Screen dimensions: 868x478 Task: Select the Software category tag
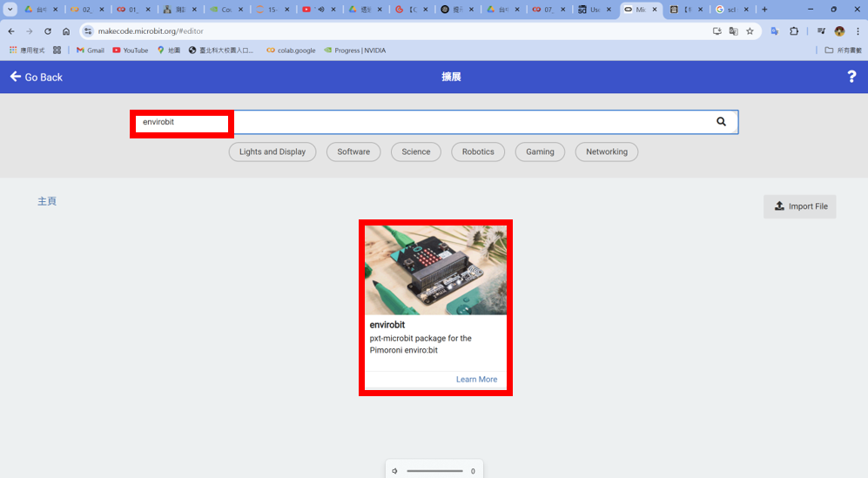pos(353,151)
